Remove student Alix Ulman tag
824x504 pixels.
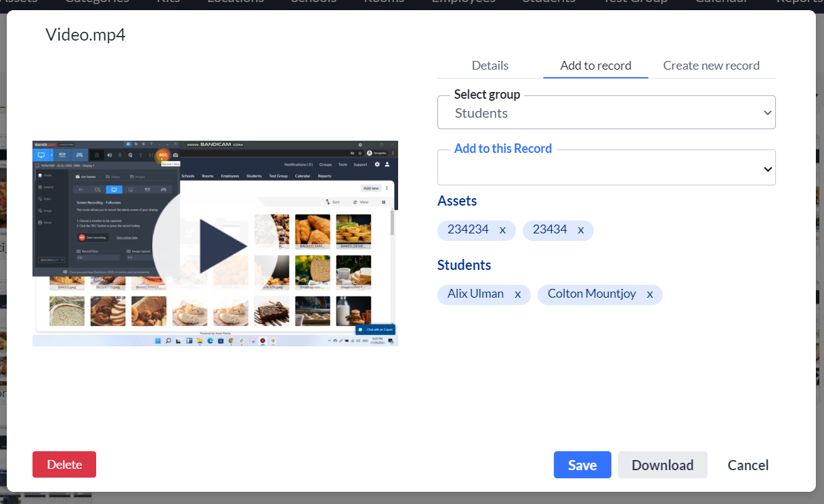pyautogui.click(x=518, y=294)
